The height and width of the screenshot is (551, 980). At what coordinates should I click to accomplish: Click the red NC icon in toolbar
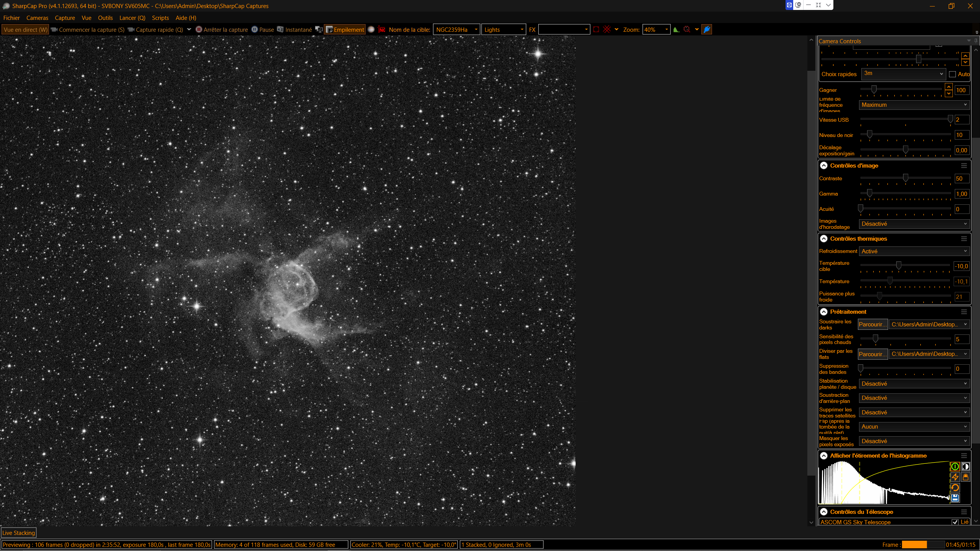(x=382, y=29)
